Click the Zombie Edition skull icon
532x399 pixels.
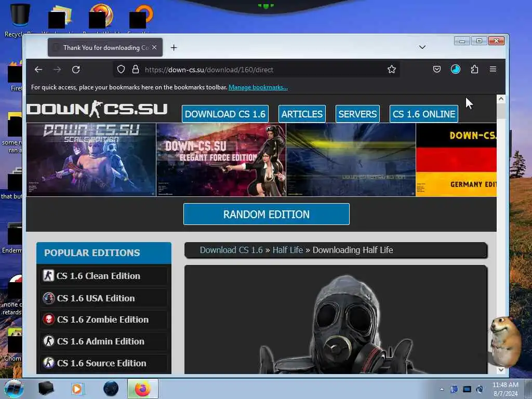point(48,320)
